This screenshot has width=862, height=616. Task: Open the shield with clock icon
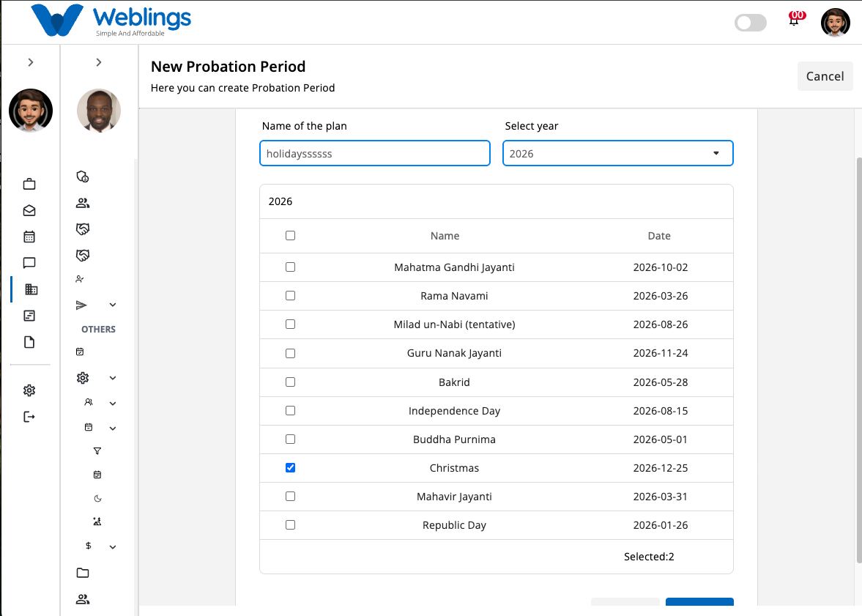click(83, 177)
